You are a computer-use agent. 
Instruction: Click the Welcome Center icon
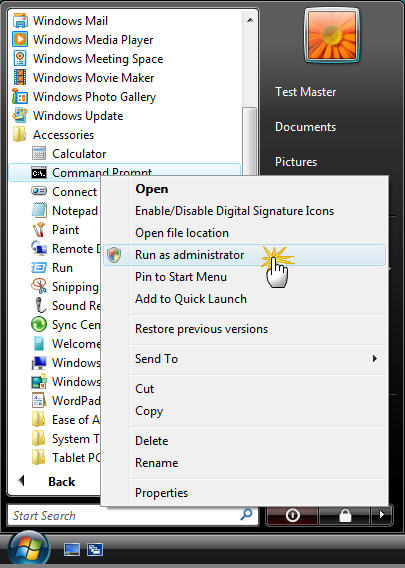pyautogui.click(x=39, y=343)
